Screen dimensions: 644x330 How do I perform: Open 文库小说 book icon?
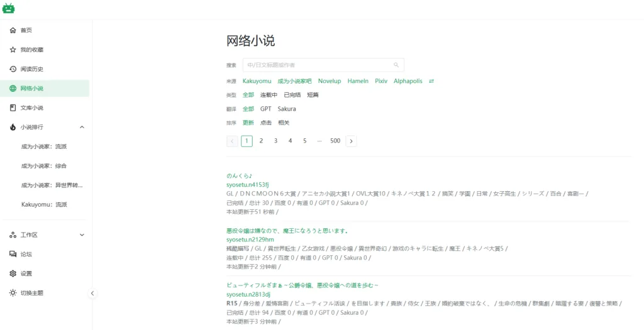pyautogui.click(x=13, y=108)
